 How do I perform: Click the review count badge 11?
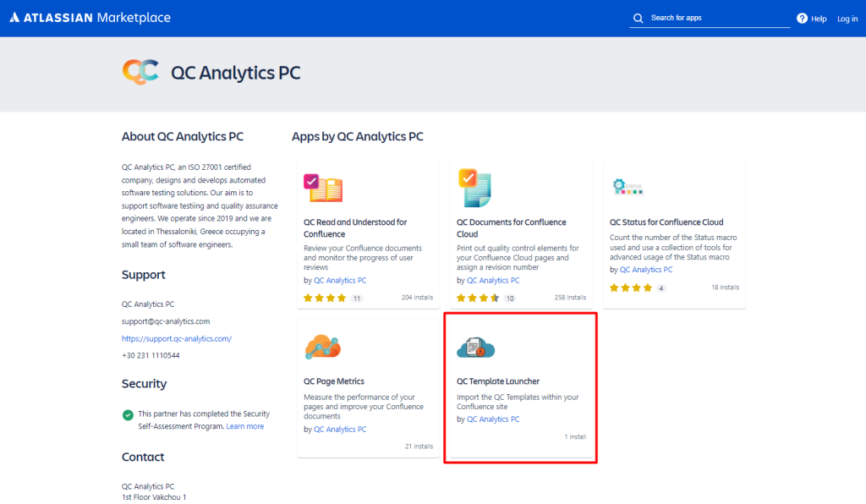[357, 299]
